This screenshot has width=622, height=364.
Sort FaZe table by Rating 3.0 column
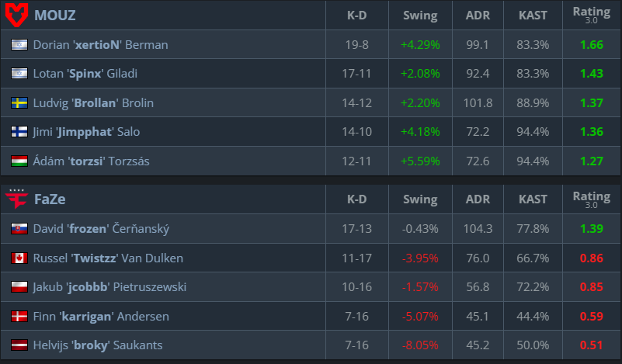592,199
